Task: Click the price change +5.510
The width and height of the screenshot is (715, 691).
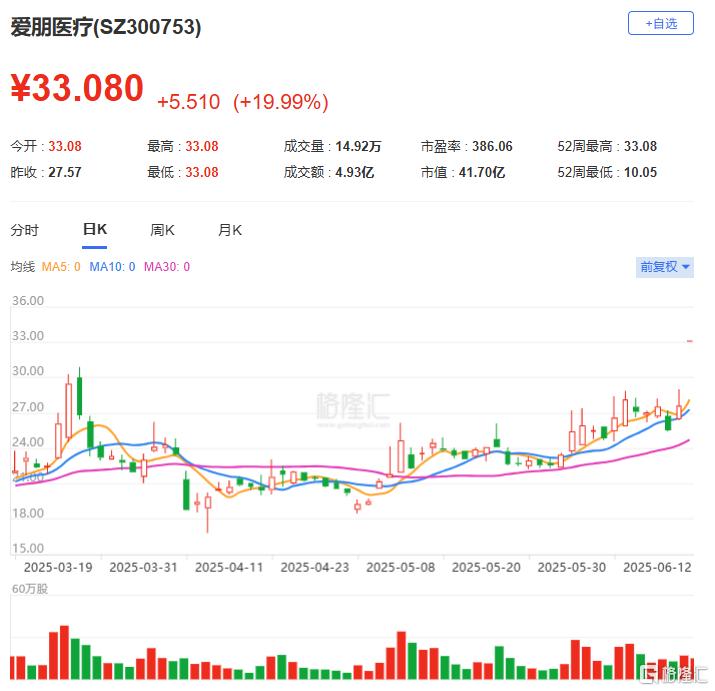Action: tap(188, 102)
